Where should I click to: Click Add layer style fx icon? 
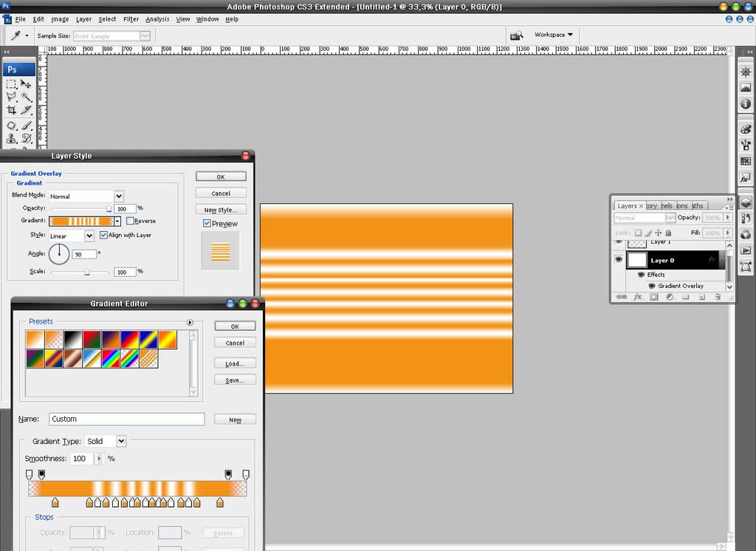pos(637,297)
